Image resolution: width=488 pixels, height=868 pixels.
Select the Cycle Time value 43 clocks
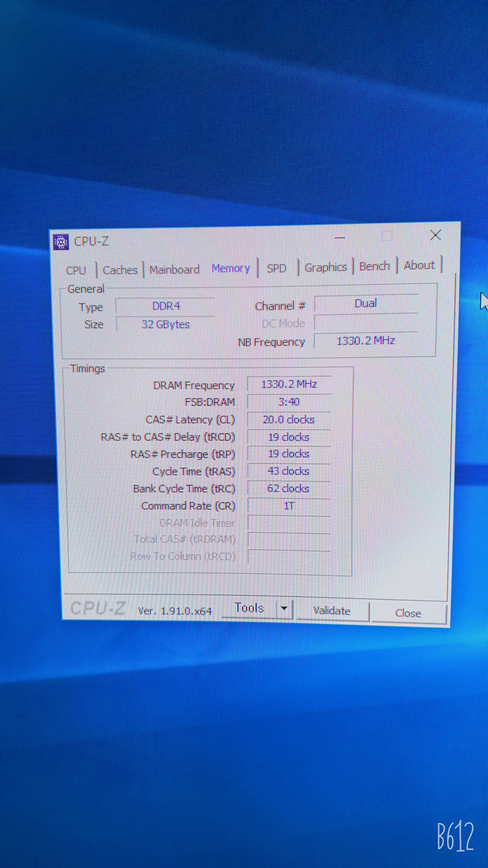(x=289, y=471)
